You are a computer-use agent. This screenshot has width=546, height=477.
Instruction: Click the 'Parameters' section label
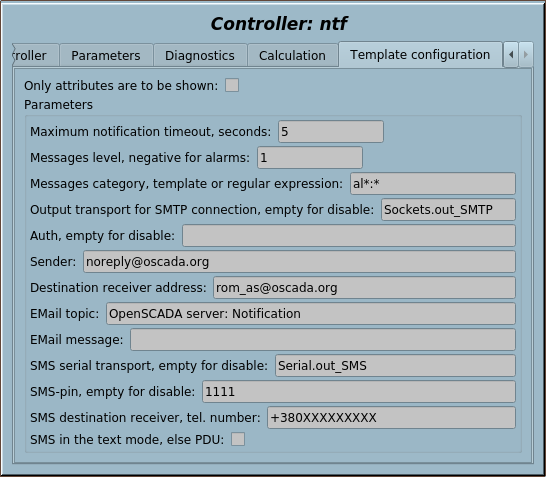pos(58,105)
